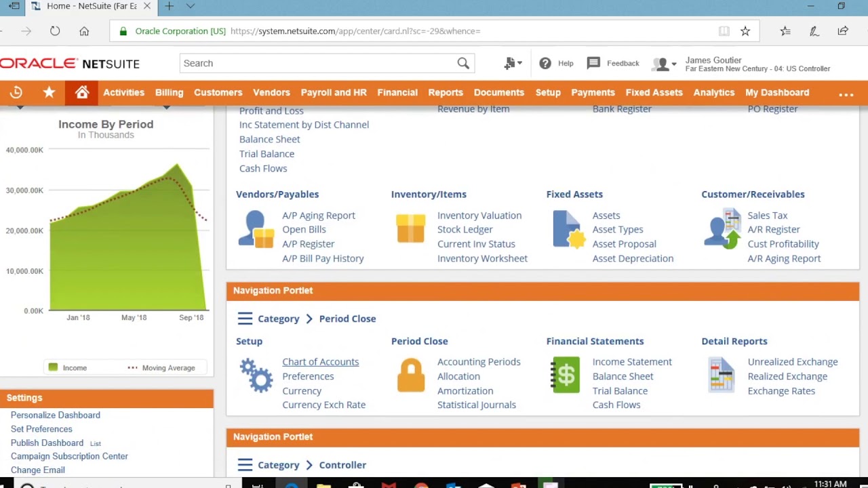Open the browser tab list chevron
The width and height of the screenshot is (868, 488).
click(191, 6)
